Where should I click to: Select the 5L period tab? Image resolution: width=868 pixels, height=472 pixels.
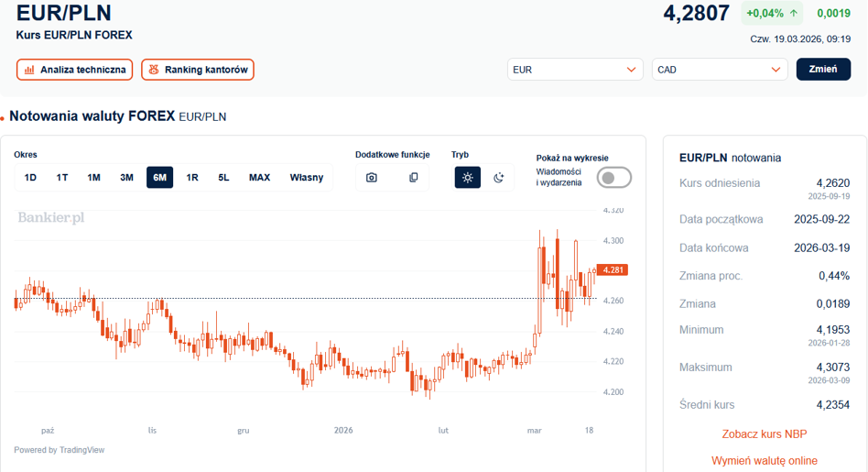(x=223, y=177)
